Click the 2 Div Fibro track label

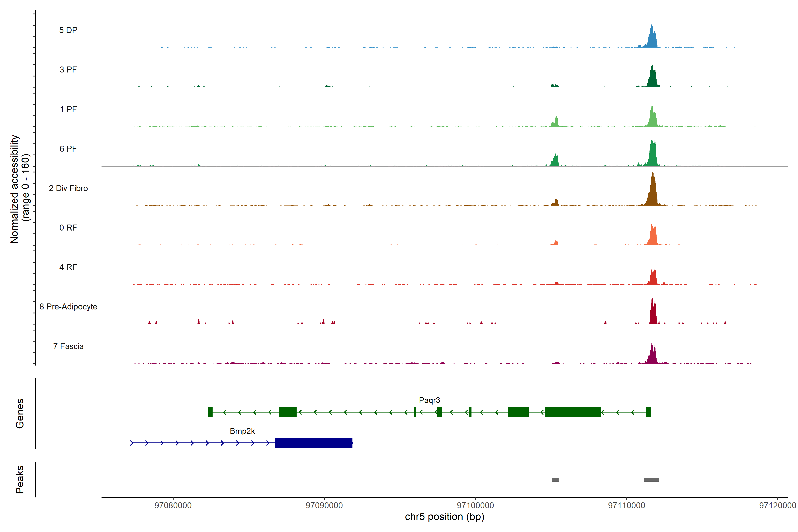click(68, 188)
